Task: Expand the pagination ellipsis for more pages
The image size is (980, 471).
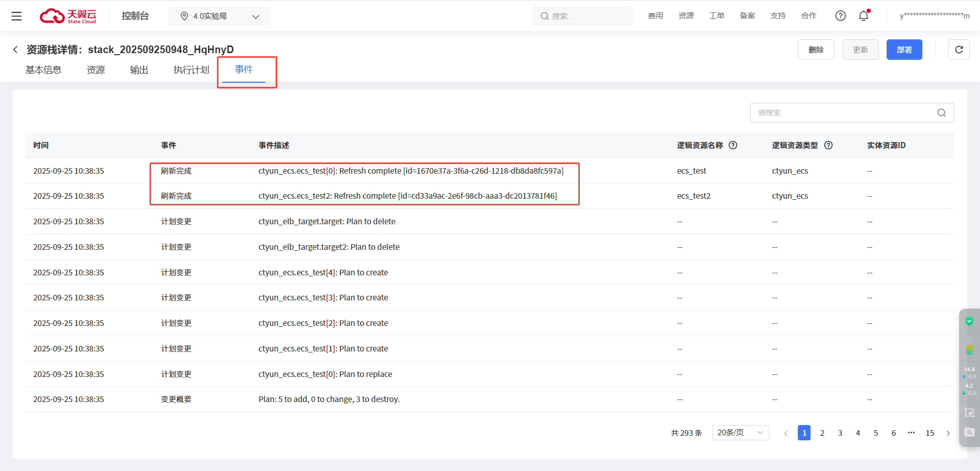Action: 911,433
